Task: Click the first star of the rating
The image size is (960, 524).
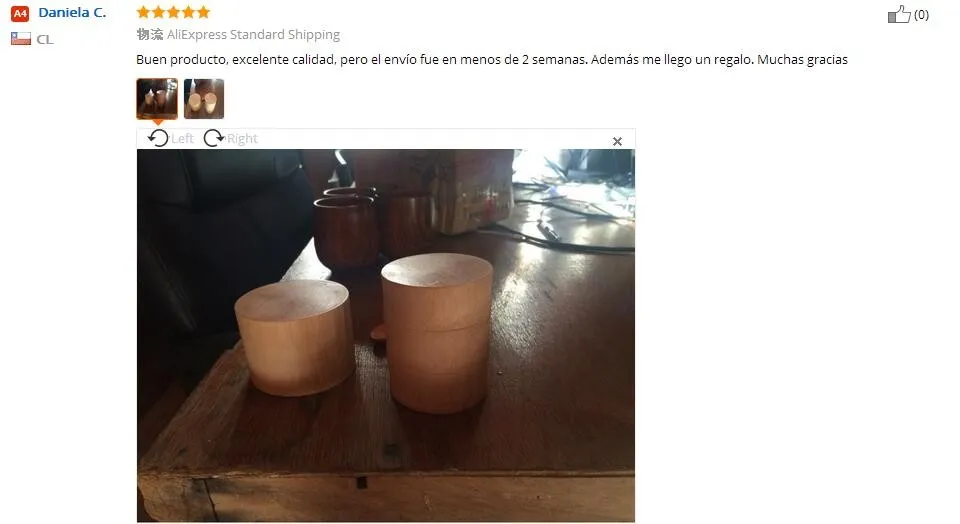Action: coord(143,12)
